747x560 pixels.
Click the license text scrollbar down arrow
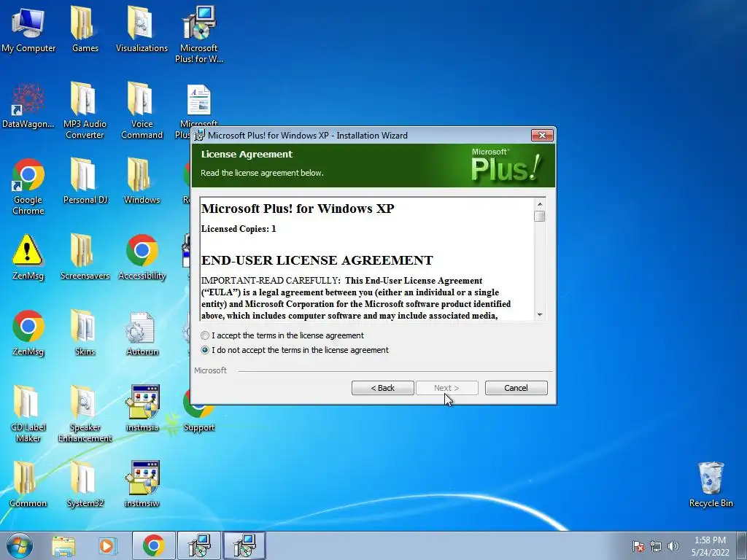540,315
